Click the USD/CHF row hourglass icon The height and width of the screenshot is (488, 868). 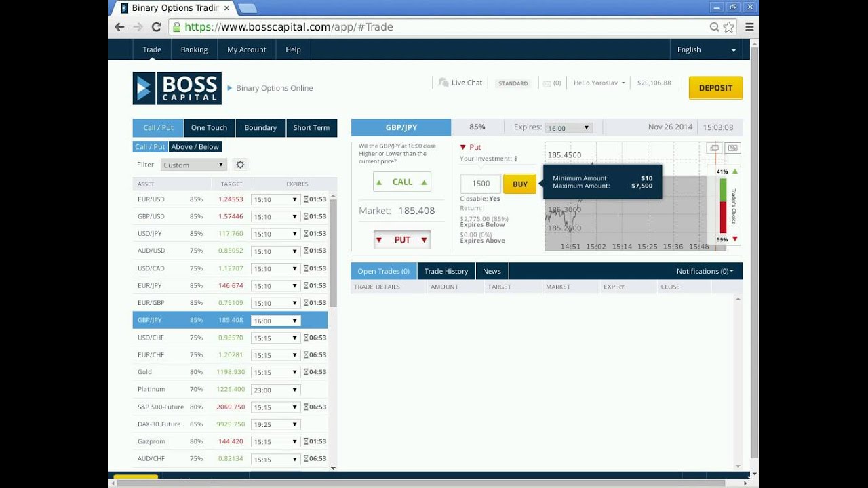(306, 338)
